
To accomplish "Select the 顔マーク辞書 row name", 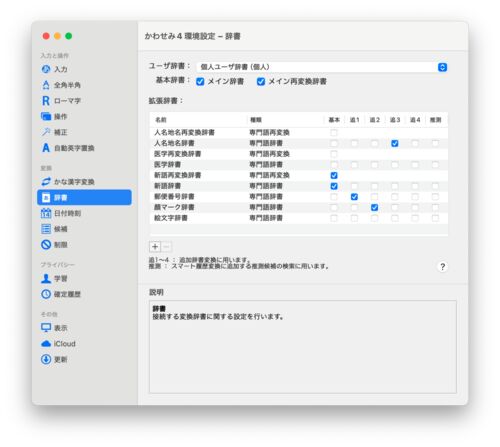I will click(174, 207).
